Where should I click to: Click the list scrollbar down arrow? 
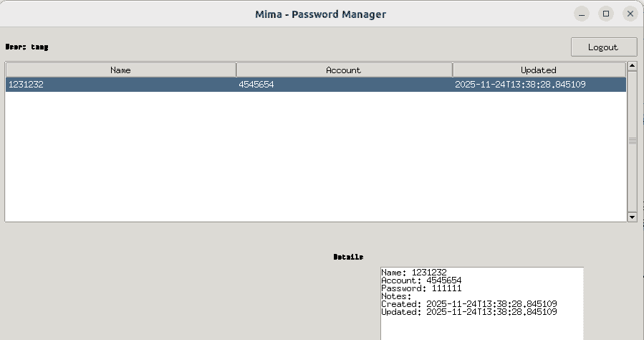(632, 216)
